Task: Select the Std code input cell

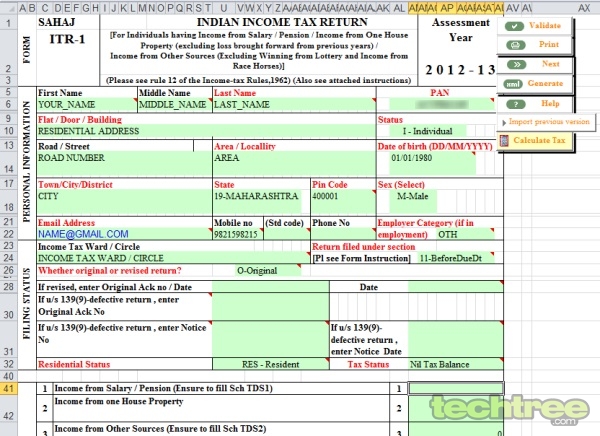Action: (287, 234)
